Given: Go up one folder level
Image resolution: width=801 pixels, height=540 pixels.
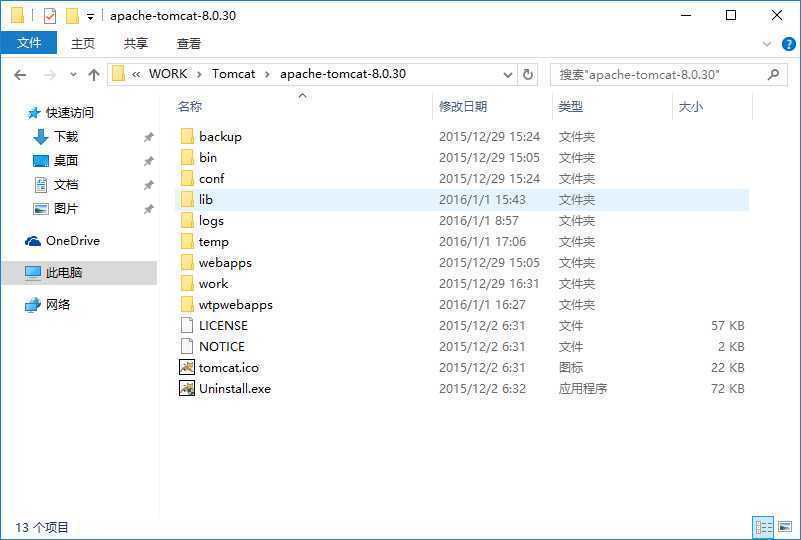Looking at the screenshot, I should click(x=93, y=75).
